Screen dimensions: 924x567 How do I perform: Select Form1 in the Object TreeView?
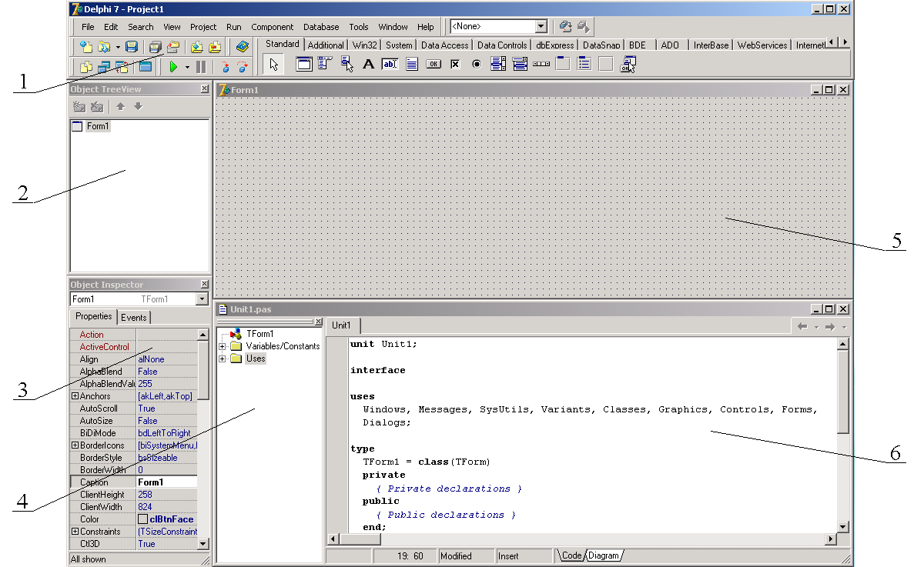point(97,126)
